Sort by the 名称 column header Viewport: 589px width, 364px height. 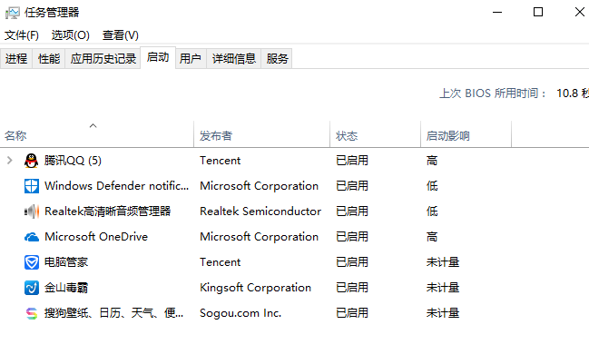16,136
